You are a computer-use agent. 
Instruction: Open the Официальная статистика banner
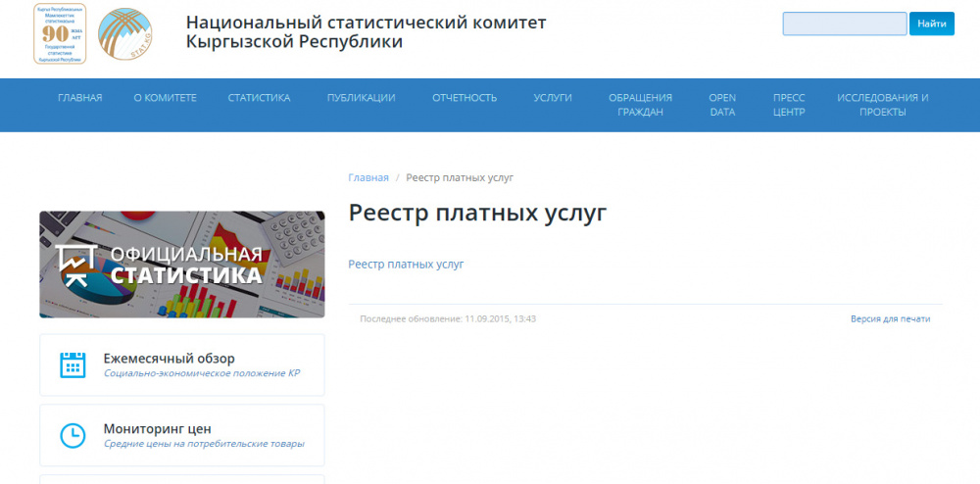tap(182, 265)
